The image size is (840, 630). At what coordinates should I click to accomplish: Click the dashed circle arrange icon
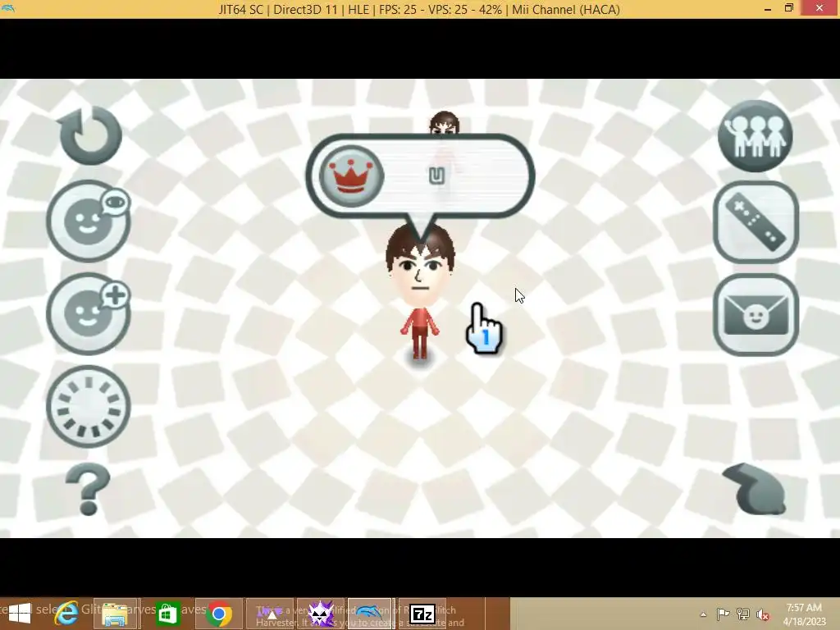89,406
